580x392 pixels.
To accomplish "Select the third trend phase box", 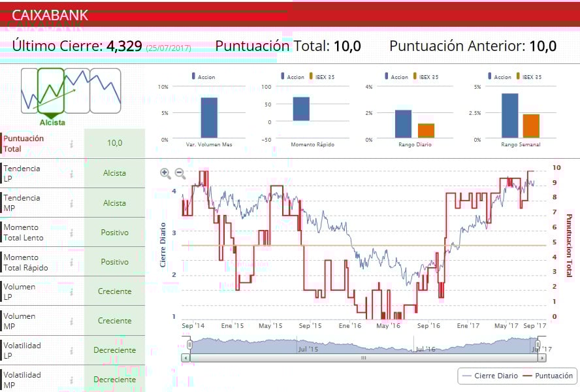I will 77,91.
